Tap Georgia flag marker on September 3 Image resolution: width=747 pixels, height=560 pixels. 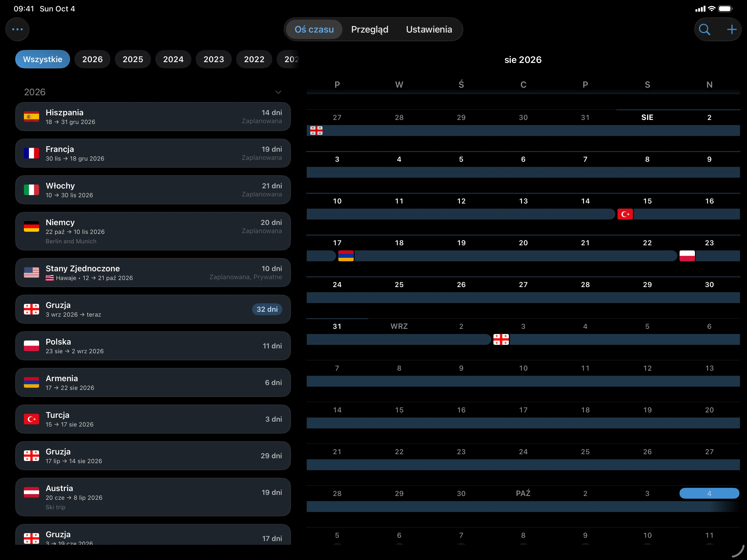[x=501, y=339]
